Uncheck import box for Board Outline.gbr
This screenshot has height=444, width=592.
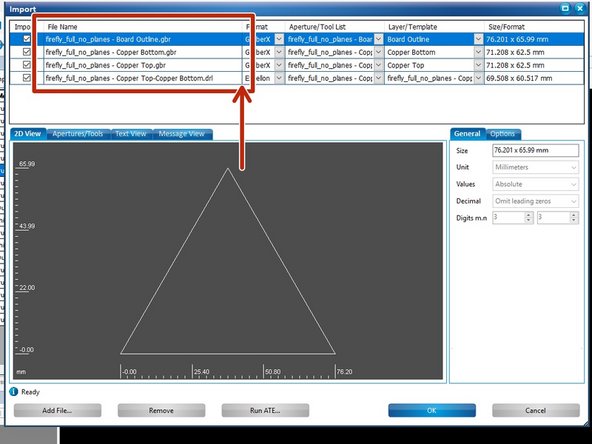click(x=27, y=39)
